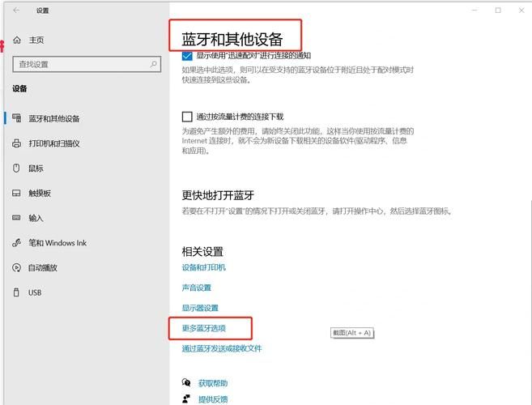The width and height of the screenshot is (532, 405).
Task: Open the 显示器设置 link
Action: click(x=200, y=308)
